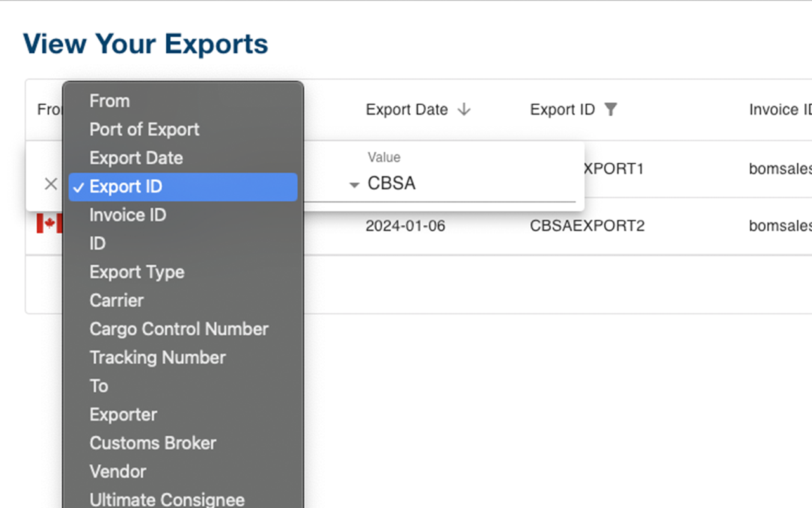Click the X icon to remove the filter
This screenshot has width=812, height=508.
[51, 184]
